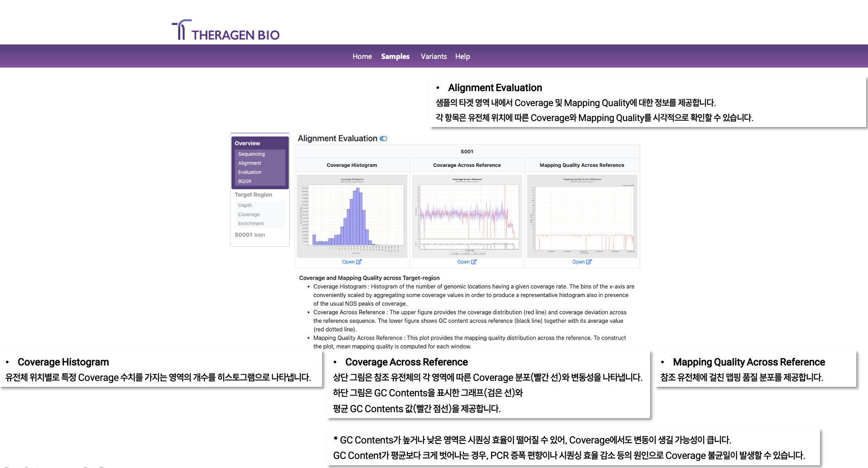The height and width of the screenshot is (468, 868).
Task: Click the Mapping Quality Across Reference column header
Action: pos(582,165)
